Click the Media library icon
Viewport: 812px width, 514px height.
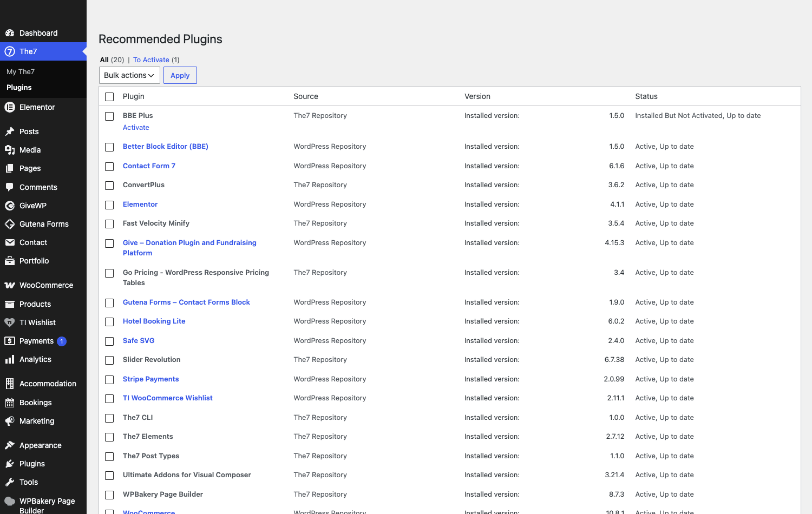[10, 150]
